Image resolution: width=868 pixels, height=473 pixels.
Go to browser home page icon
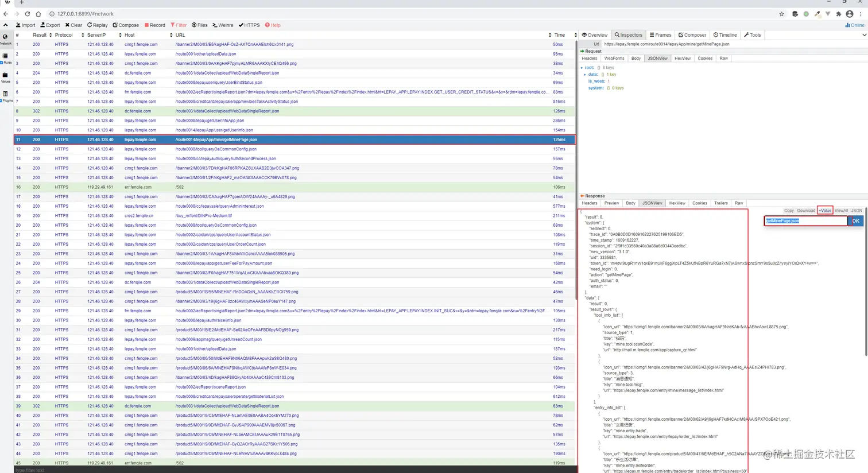point(38,14)
